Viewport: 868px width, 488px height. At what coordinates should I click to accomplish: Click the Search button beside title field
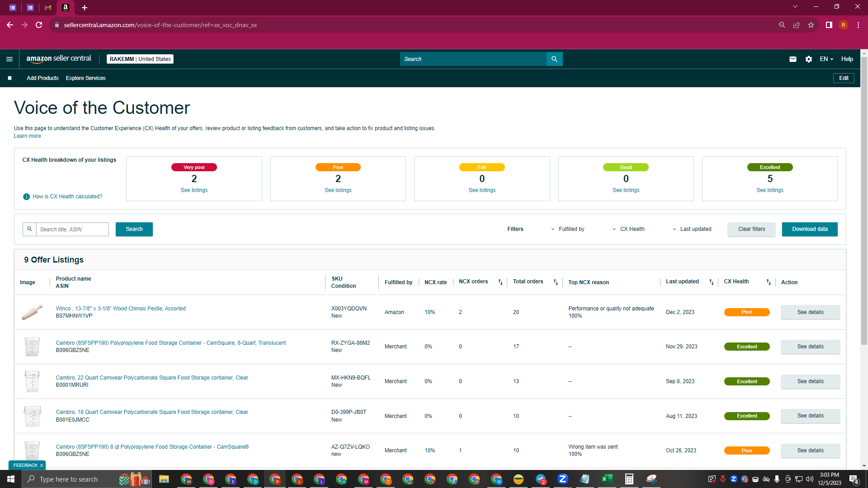(134, 229)
